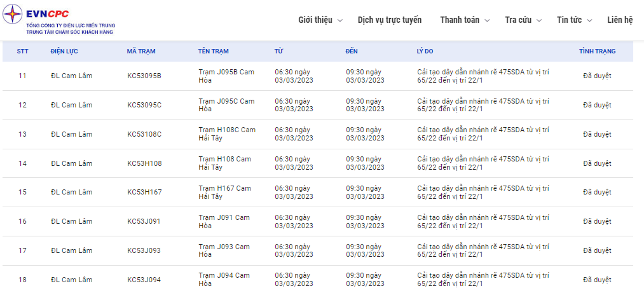Click the TÊN TRẠM column header
Screen dimensions: 644x293
pos(214,51)
